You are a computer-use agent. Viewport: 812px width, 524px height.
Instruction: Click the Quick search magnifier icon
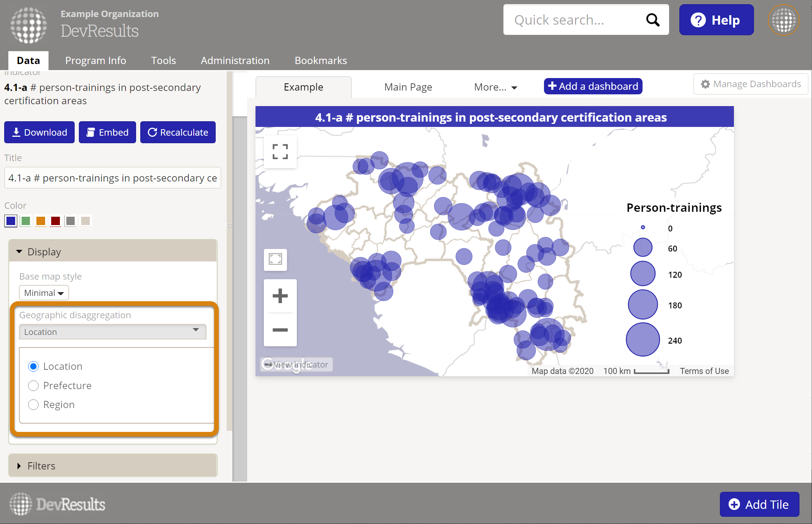(652, 20)
